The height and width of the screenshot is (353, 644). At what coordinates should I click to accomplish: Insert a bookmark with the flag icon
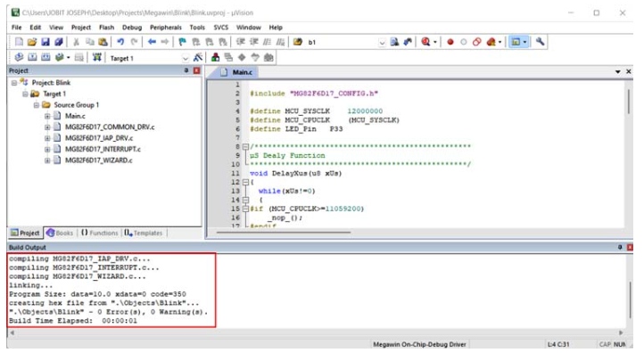(182, 42)
